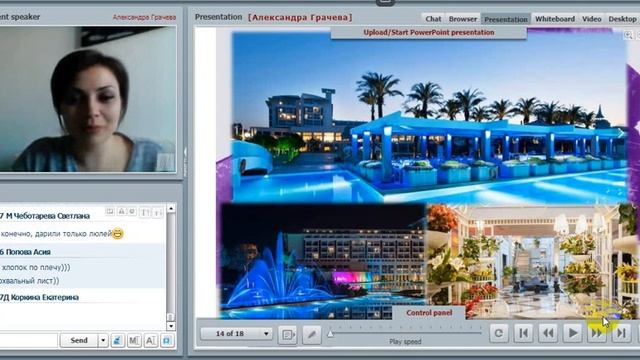
Task: Click the blue pen icon beside Send
Action: 117,340
